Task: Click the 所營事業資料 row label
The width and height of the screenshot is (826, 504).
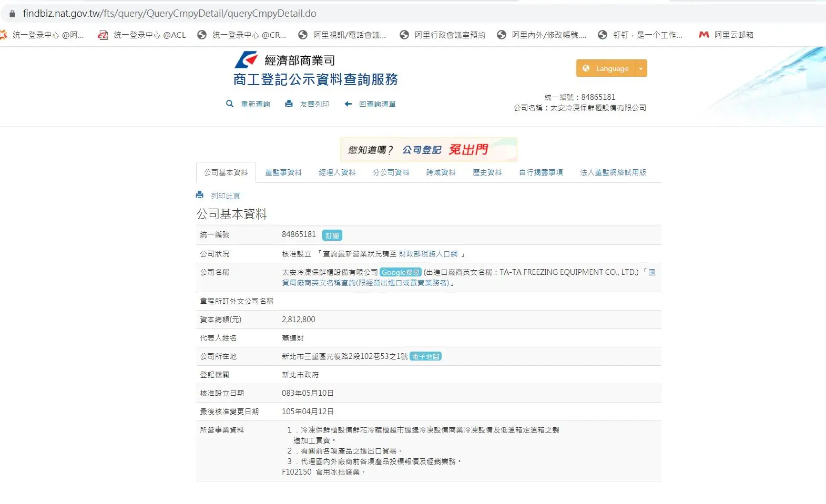Action: (222, 430)
